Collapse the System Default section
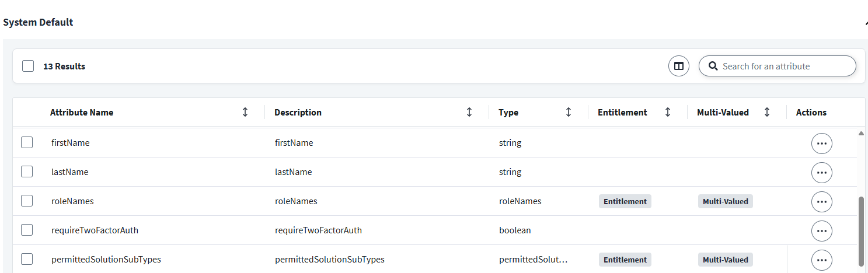Screen dimensions: 868x273 click(x=865, y=23)
